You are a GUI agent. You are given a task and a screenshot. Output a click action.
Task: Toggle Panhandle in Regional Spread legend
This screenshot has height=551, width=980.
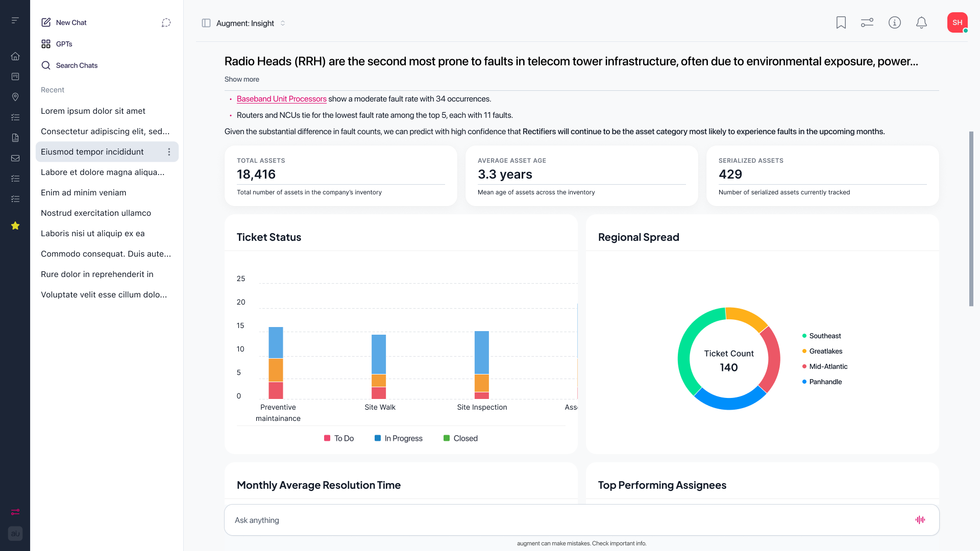822,382
